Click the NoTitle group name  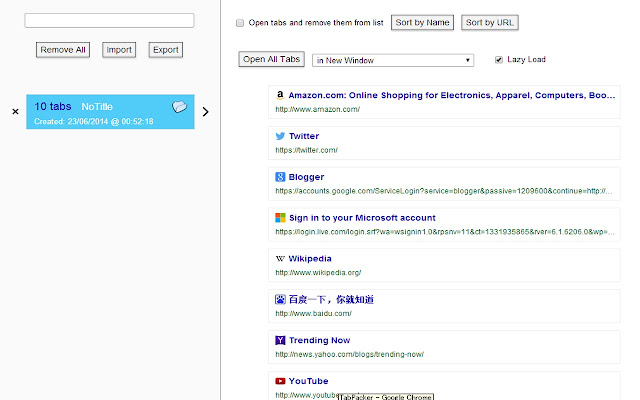point(97,107)
